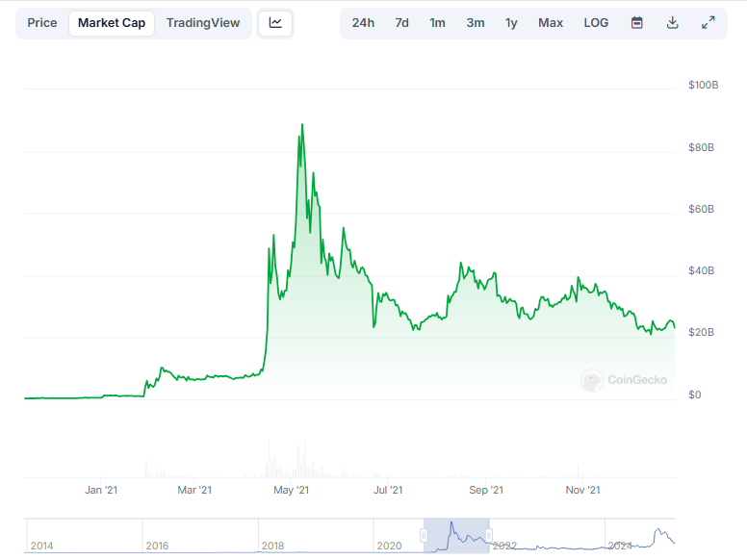Viewport: 747px width, 560px height.
Task: Expand chart to fullscreen
Action: click(x=708, y=23)
